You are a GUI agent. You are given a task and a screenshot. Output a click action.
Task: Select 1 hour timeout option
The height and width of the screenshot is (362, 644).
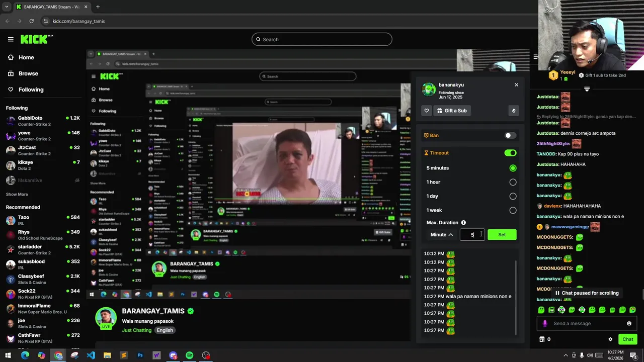click(x=513, y=182)
